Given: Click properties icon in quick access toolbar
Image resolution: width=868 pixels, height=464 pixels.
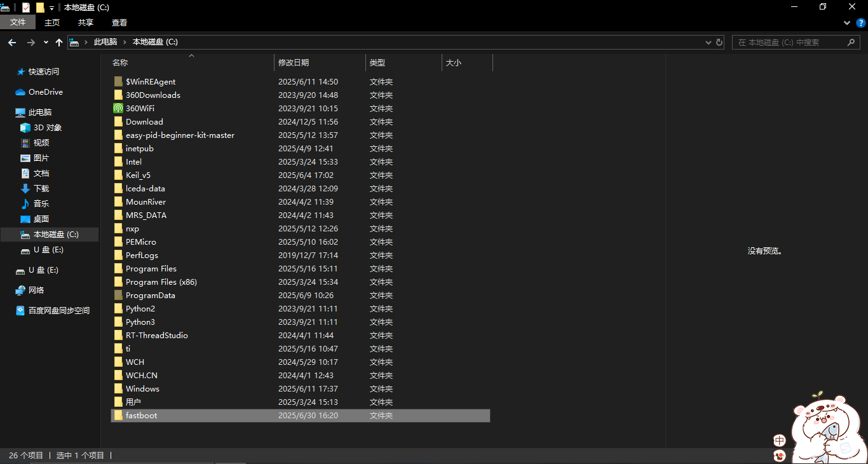Looking at the screenshot, I should click(26, 8).
